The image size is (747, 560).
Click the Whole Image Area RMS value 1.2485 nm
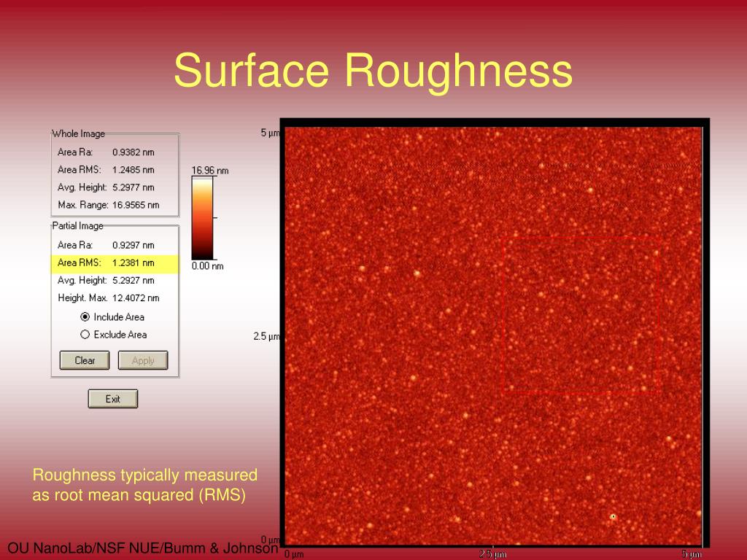[x=133, y=170]
